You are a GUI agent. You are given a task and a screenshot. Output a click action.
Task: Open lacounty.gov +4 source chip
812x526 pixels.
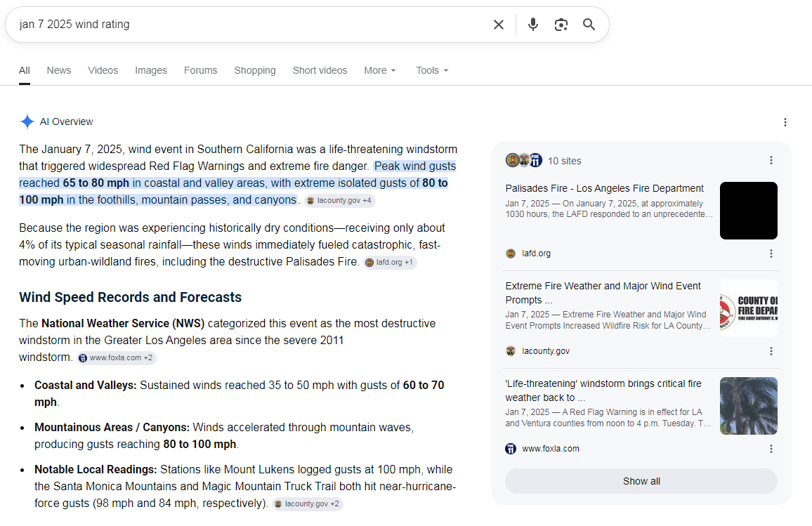(340, 200)
